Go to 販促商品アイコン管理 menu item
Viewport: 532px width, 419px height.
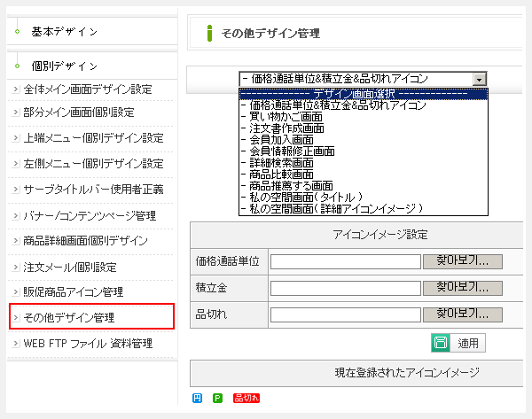click(74, 291)
